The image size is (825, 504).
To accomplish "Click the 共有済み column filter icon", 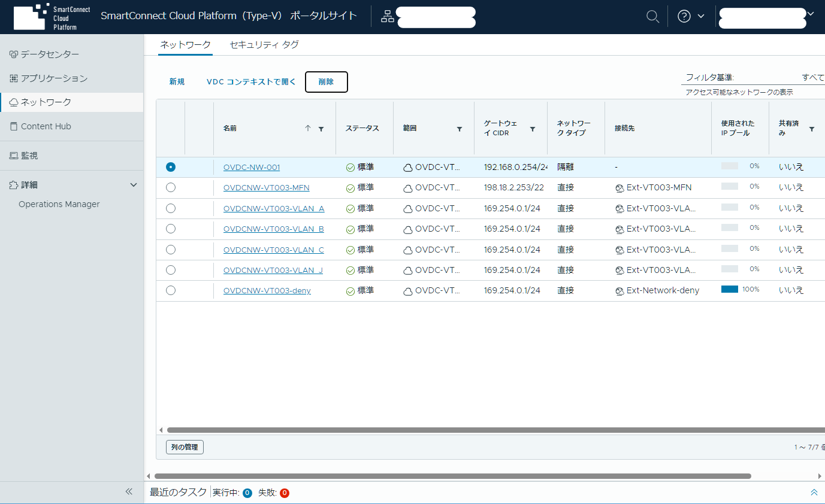I will [812, 129].
